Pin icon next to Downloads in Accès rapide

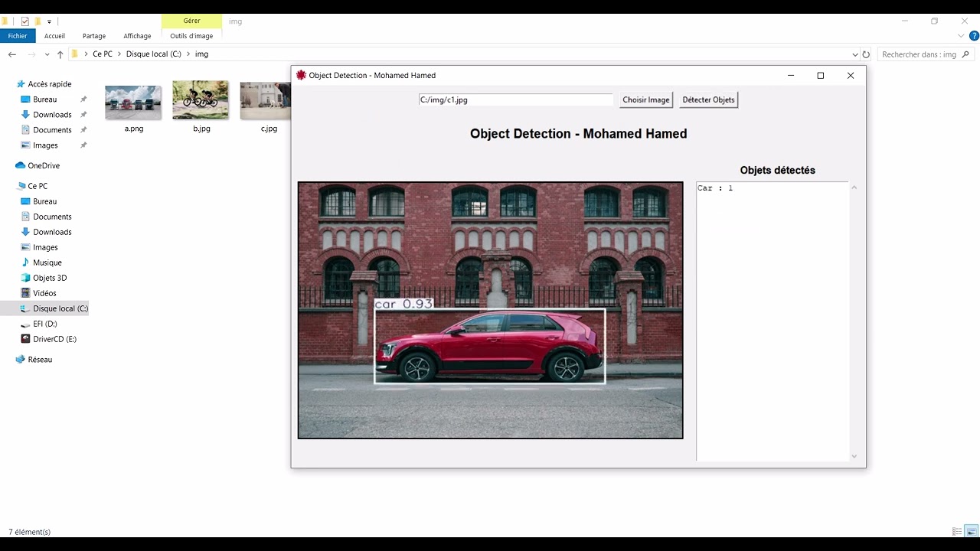point(83,115)
